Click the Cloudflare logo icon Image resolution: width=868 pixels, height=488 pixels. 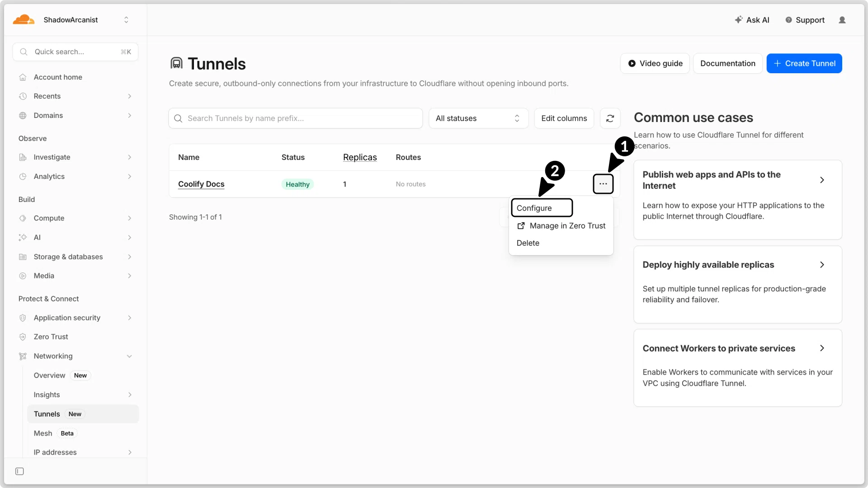pyautogui.click(x=24, y=19)
